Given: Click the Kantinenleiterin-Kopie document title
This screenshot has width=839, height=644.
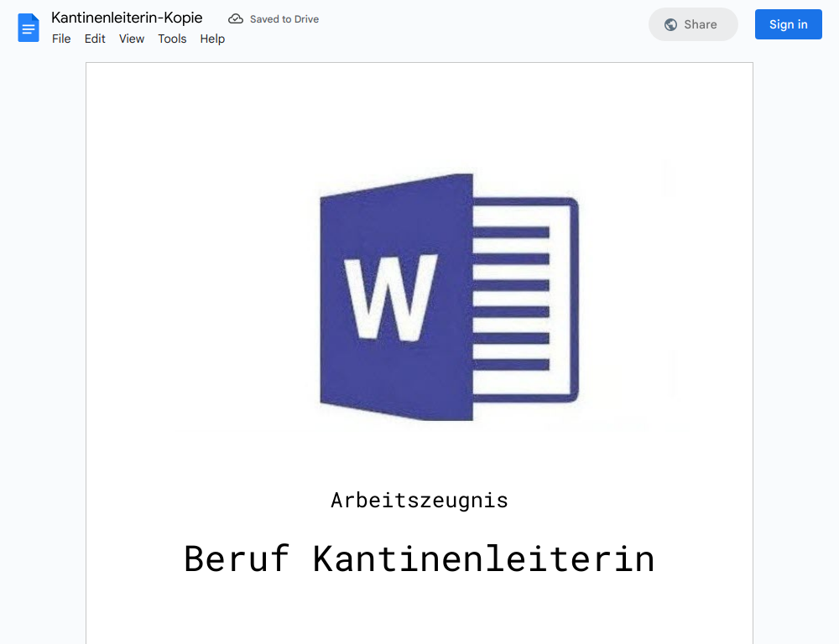Looking at the screenshot, I should click(x=127, y=18).
